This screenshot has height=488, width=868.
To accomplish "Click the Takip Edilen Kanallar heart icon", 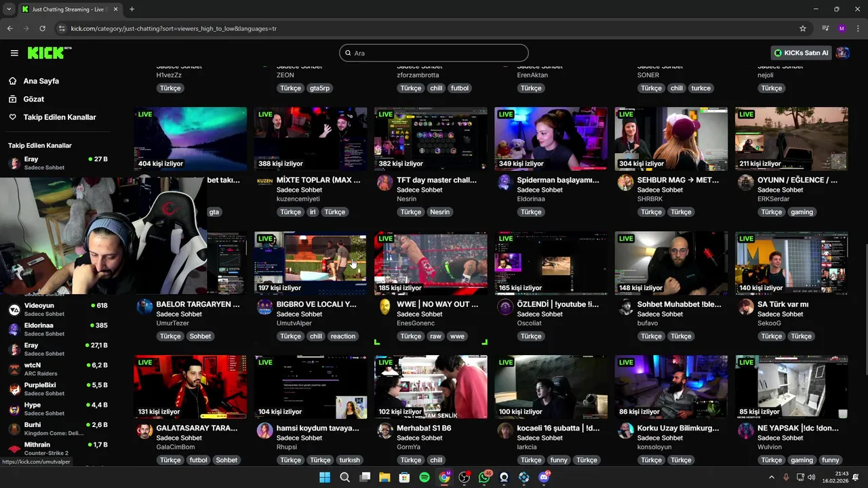I will click(x=12, y=117).
